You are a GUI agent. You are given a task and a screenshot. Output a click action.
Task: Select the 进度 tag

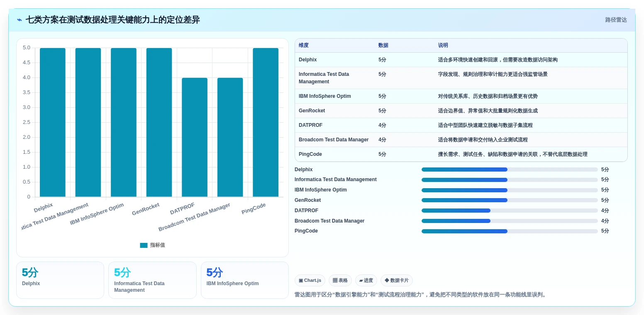pyautogui.click(x=366, y=280)
